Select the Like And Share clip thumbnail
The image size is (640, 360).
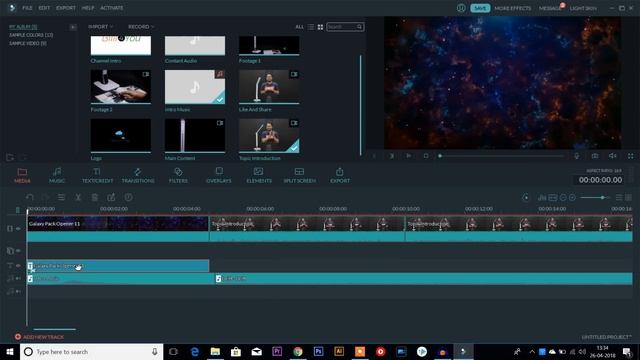269,87
